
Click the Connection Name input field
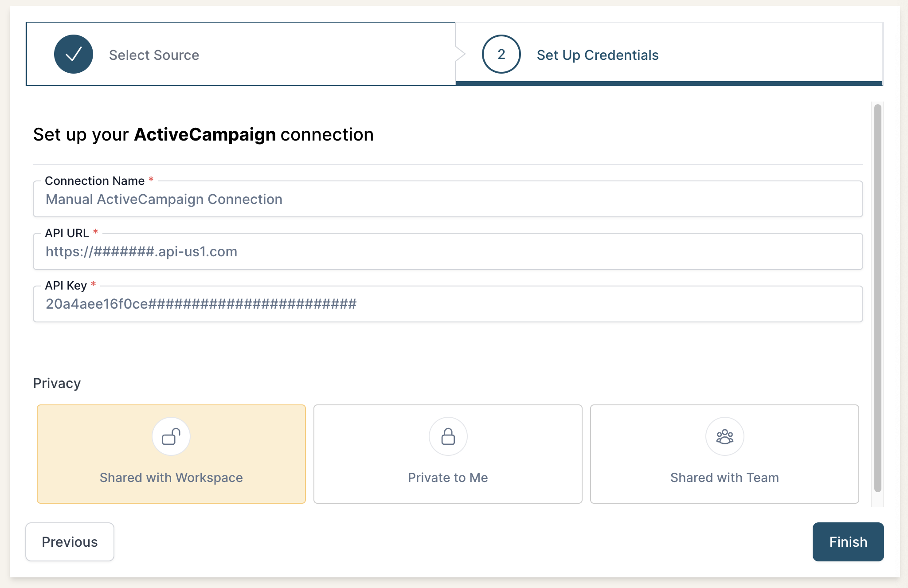(x=448, y=199)
